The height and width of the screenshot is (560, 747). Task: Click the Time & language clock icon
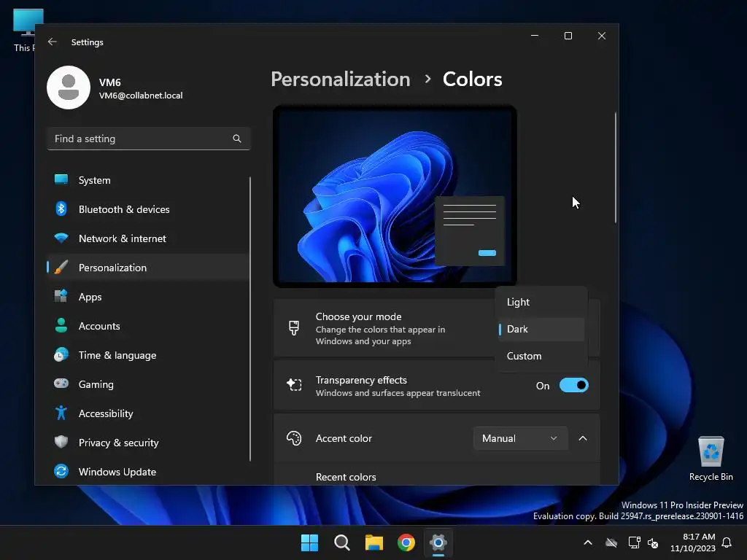61,355
